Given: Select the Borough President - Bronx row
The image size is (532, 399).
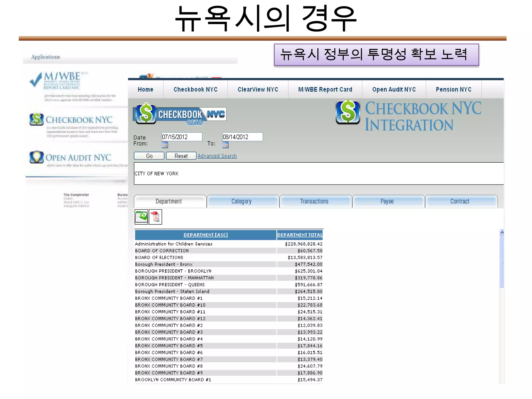Looking at the screenshot, I should click(229, 264).
